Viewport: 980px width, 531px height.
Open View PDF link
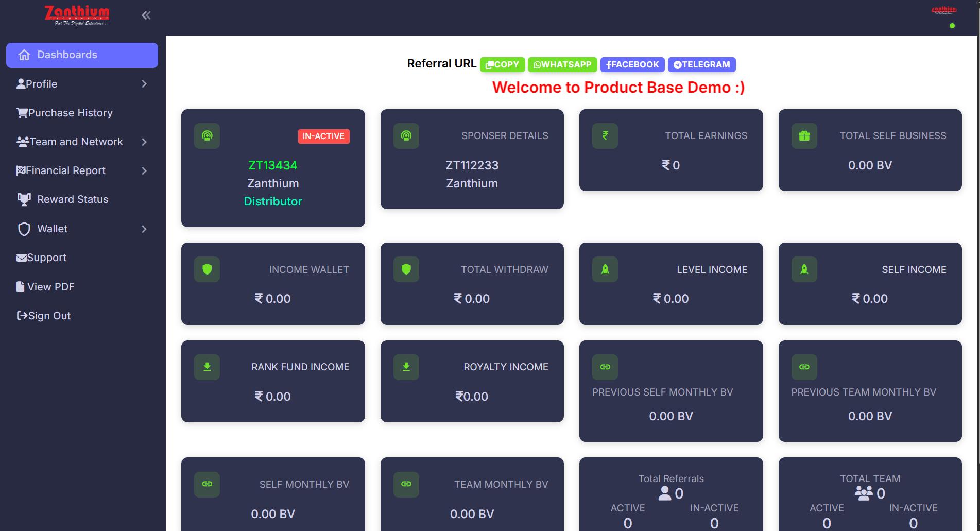82,287
